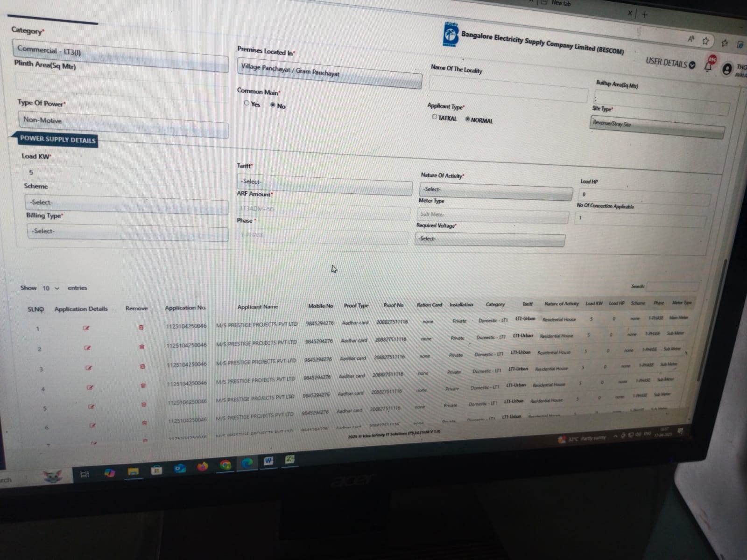Image resolution: width=747 pixels, height=560 pixels.
Task: Sort table by Application No. column
Action: (185, 308)
